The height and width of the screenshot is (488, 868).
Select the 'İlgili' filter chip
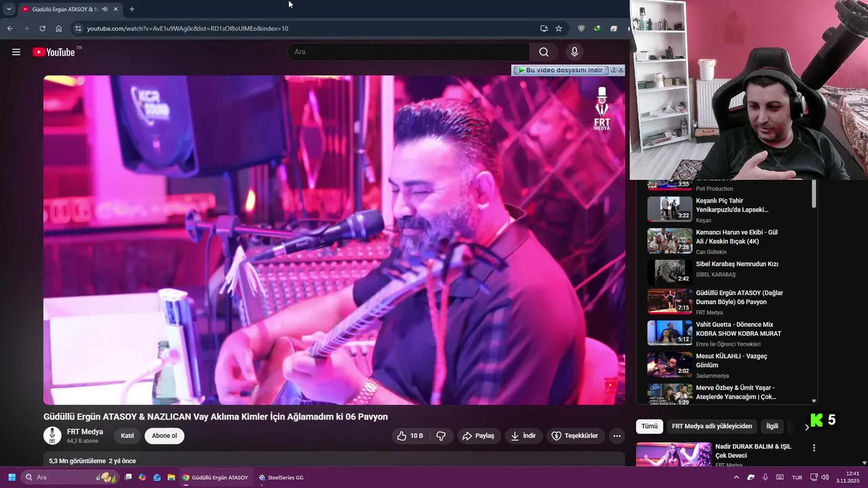[x=772, y=426]
